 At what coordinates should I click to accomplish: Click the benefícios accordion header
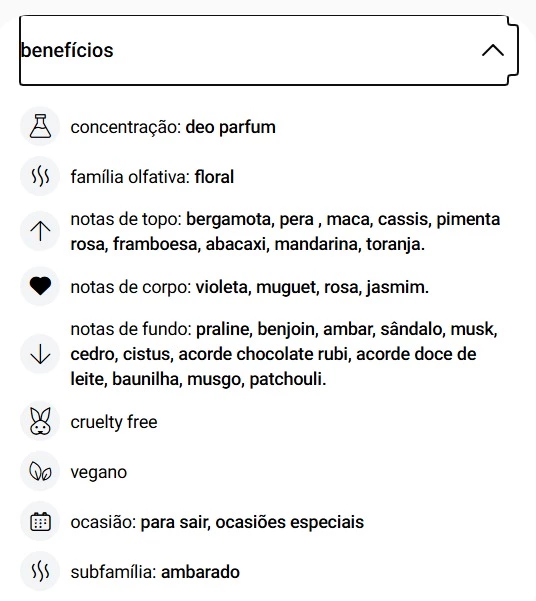[269, 51]
